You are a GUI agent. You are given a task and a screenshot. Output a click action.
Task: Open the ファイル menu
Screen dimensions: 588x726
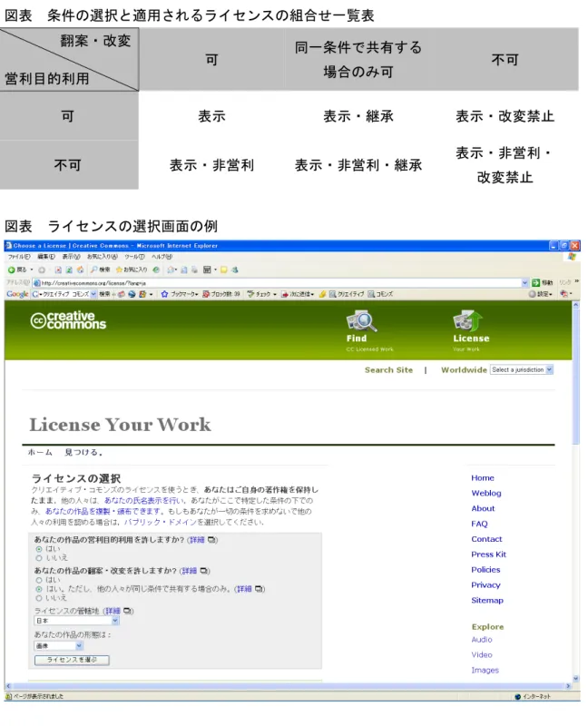19,257
